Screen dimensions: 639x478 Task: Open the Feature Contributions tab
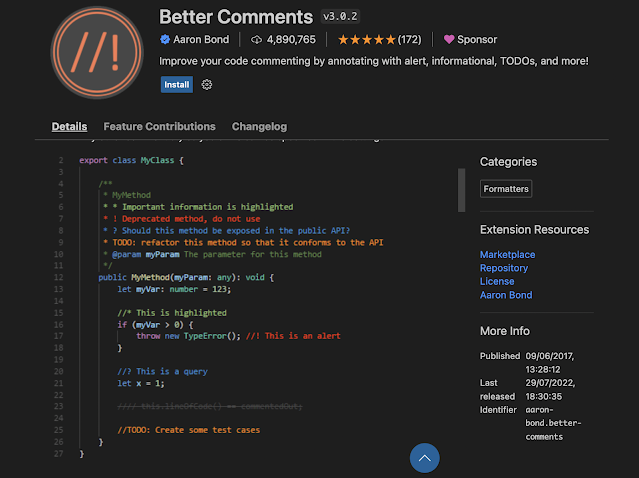point(159,127)
